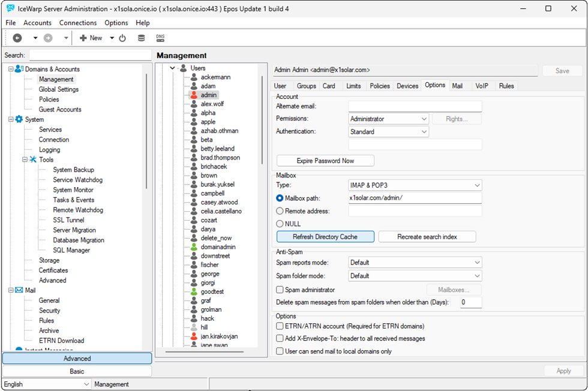Image resolution: width=588 pixels, height=391 pixels.
Task: Collapse the Users tree node
Action: pos(173,68)
